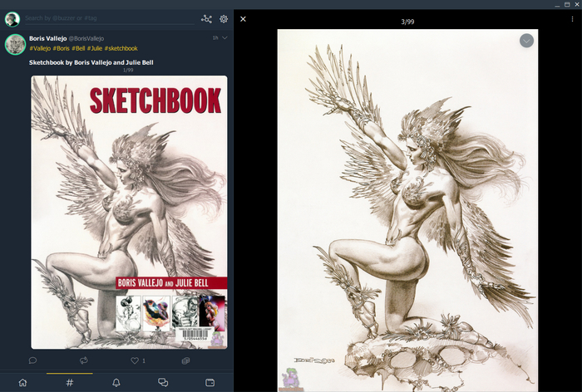The height and width of the screenshot is (392, 582).
Task: Click the 1h post timestamp
Action: (215, 38)
